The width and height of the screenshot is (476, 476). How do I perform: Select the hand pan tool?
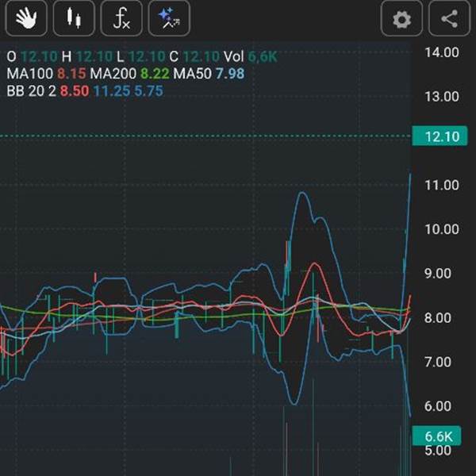coord(26,18)
